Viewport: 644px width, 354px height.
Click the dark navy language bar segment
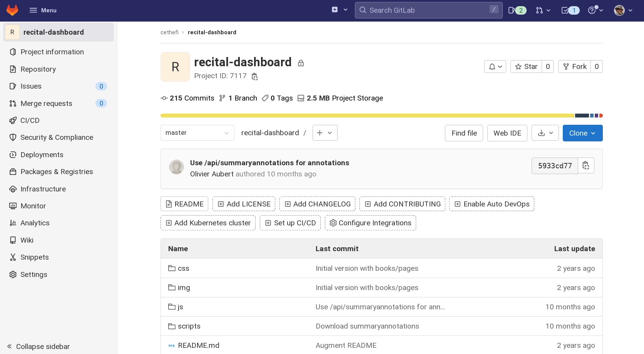click(582, 116)
